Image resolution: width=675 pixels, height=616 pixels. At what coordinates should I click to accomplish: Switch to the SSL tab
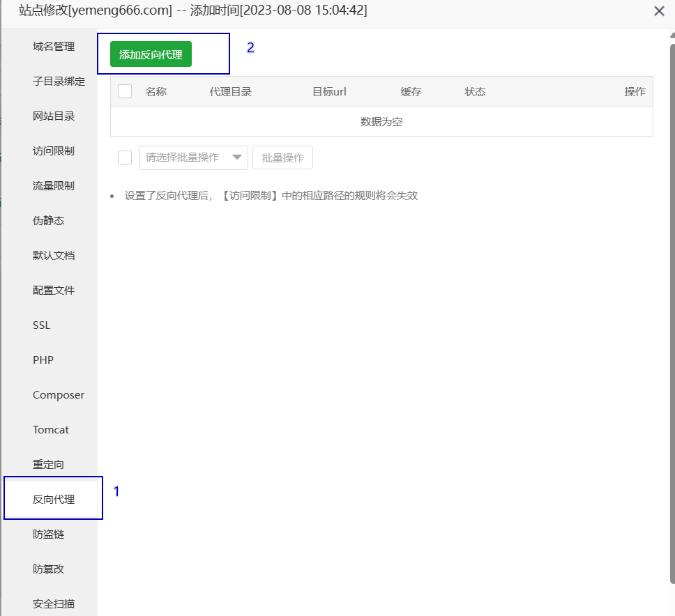[42, 325]
